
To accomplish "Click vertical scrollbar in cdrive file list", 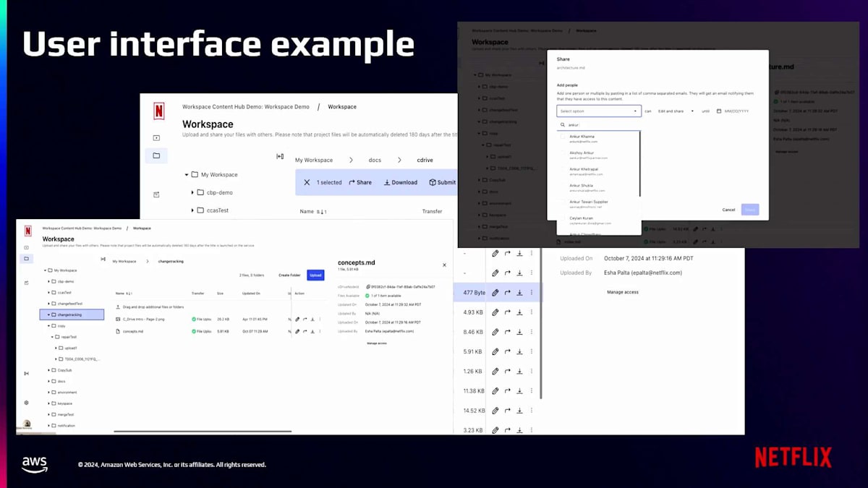I will click(x=541, y=322).
